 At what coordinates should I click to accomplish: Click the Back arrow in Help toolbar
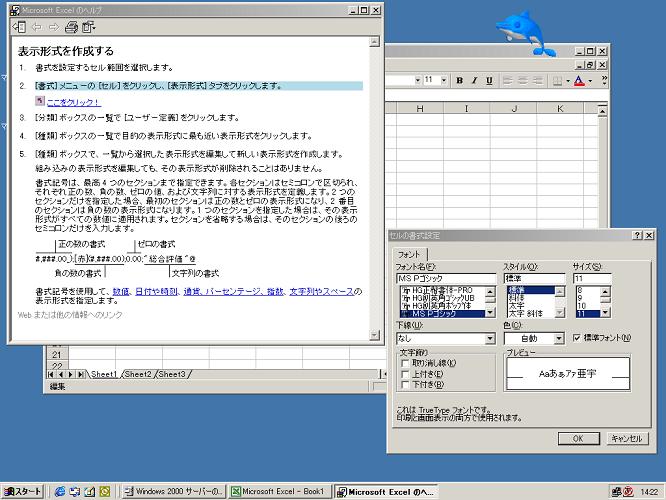(x=37, y=27)
